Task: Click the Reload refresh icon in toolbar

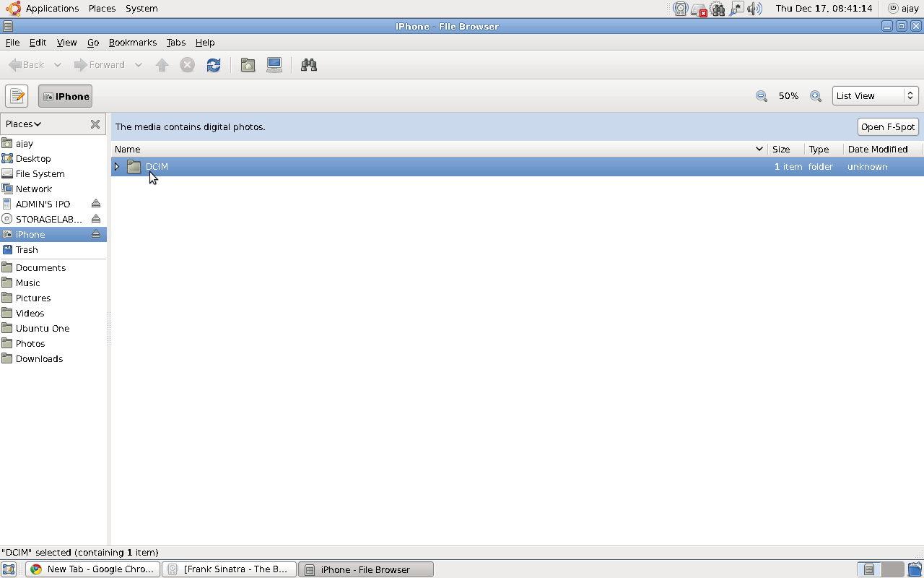Action: [x=214, y=65]
